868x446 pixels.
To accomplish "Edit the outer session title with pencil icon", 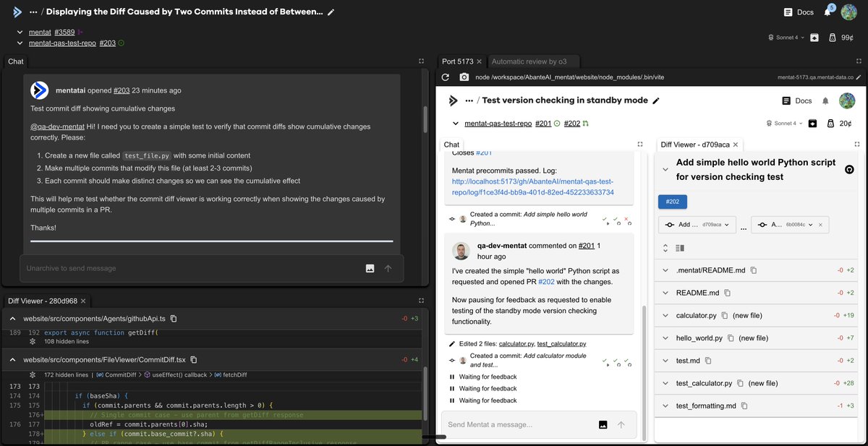I will 331,12.
